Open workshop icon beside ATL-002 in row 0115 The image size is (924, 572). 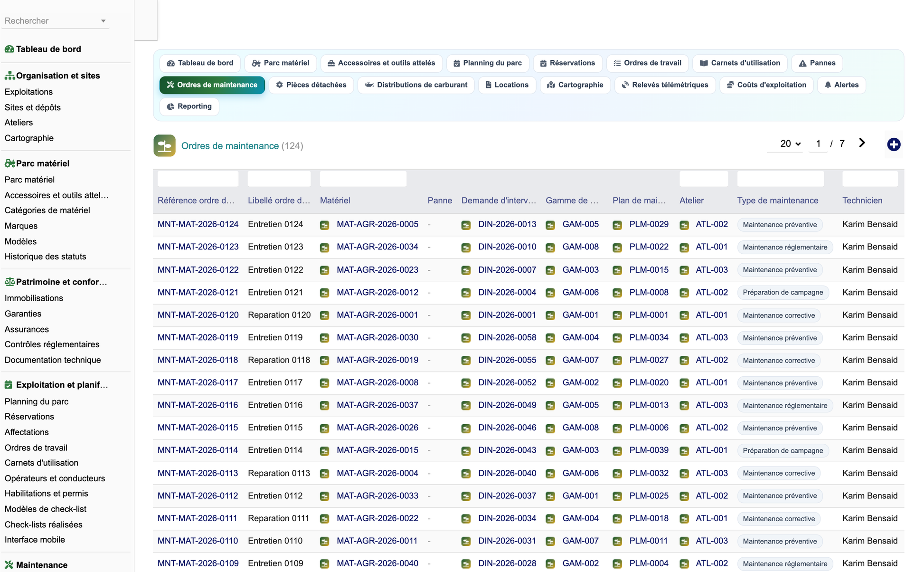(684, 429)
